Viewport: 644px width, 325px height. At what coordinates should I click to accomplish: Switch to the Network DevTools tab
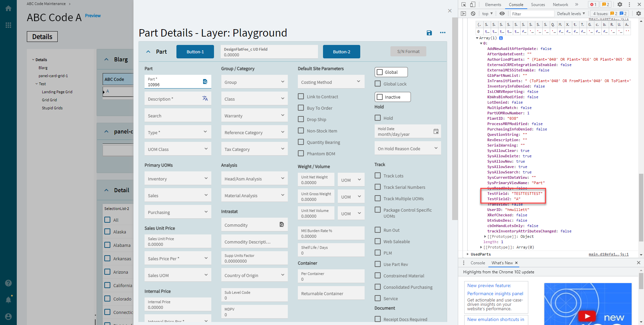tap(560, 5)
